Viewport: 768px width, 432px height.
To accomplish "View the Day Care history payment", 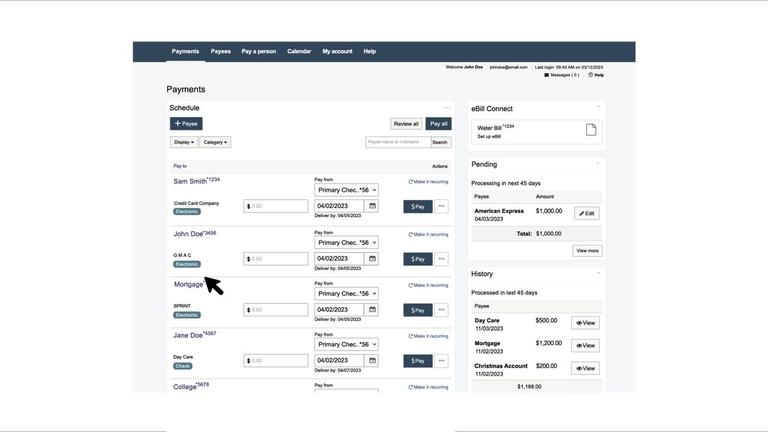I will click(x=585, y=323).
